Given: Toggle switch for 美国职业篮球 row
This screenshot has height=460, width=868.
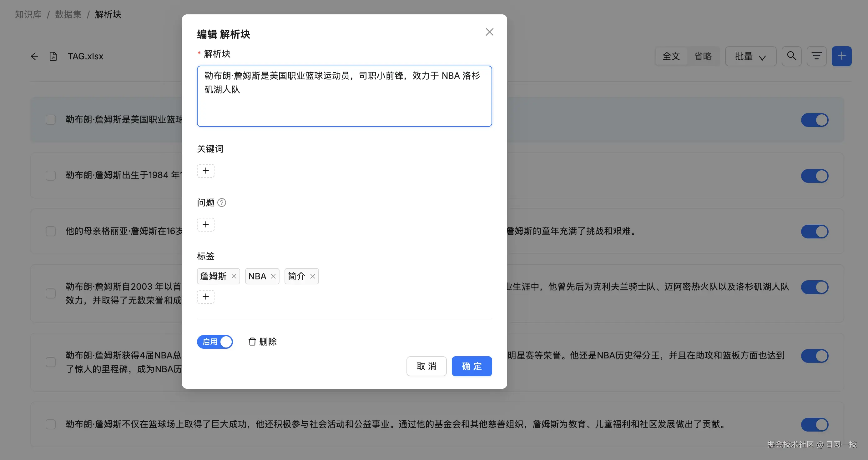Looking at the screenshot, I should 815,120.
